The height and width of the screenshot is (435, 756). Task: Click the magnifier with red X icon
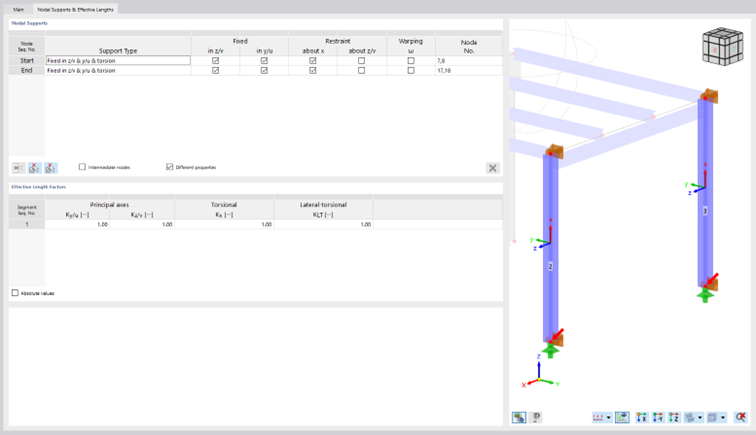click(x=740, y=417)
